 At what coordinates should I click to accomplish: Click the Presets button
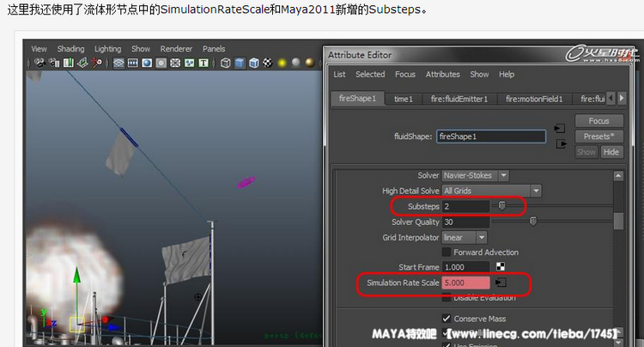tap(598, 137)
